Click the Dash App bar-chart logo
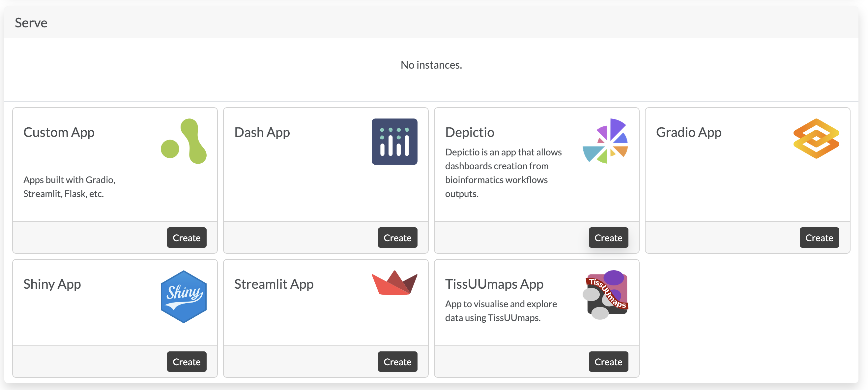This screenshot has width=868, height=390. point(394,141)
